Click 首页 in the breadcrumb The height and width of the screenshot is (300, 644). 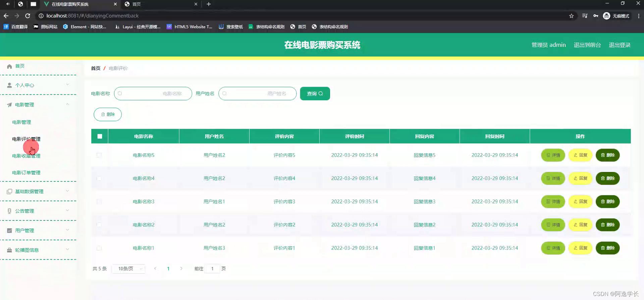[96, 68]
